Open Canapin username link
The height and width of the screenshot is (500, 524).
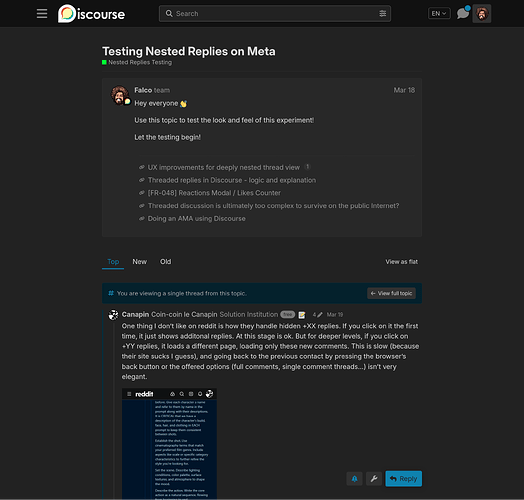click(135, 315)
